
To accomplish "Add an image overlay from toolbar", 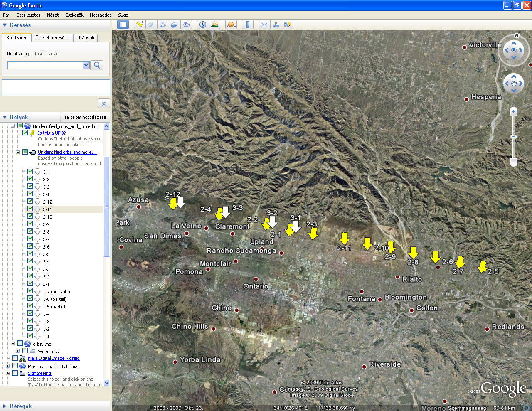I will click(x=175, y=25).
